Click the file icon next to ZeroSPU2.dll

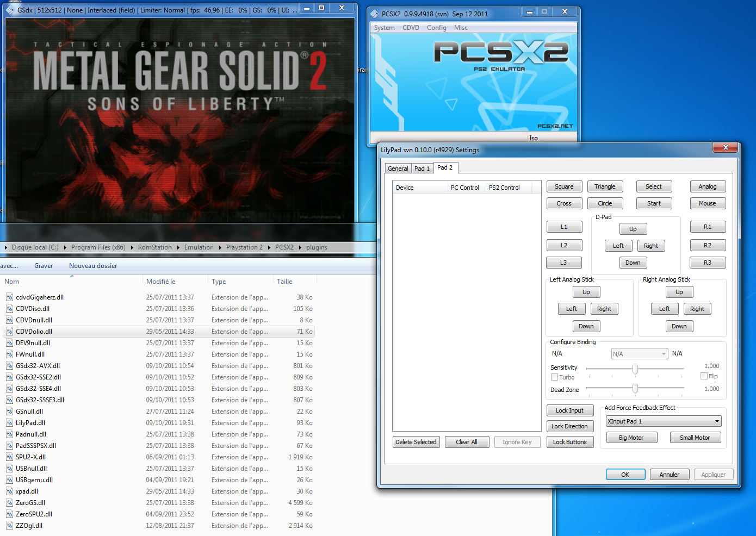tap(9, 514)
